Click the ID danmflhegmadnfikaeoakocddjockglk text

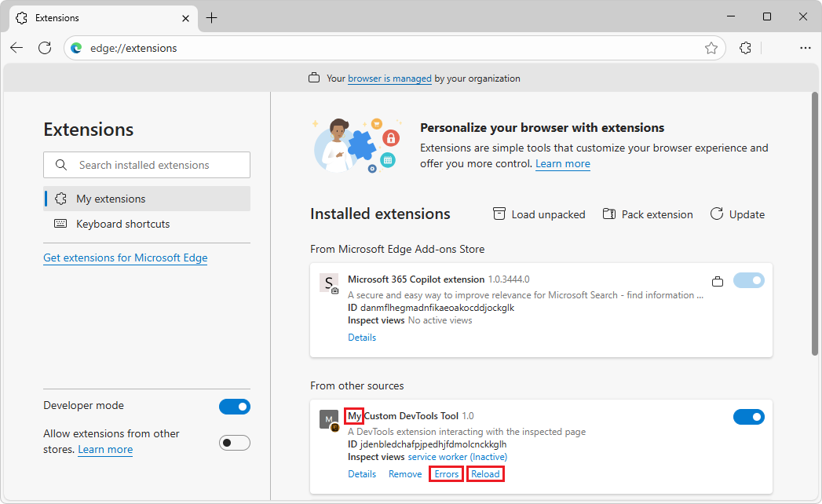(x=431, y=307)
